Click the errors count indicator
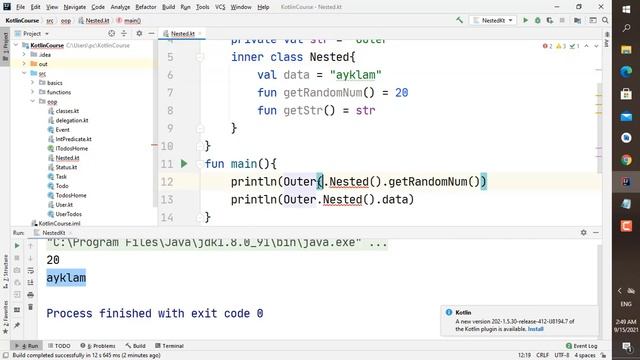Viewport: 640px width, 360px height. coord(548,46)
